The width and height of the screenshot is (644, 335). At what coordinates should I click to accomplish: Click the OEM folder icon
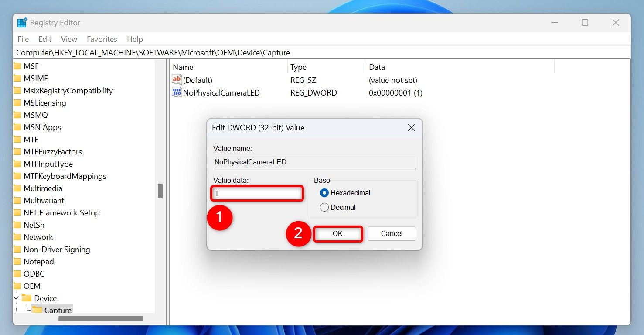coord(17,286)
